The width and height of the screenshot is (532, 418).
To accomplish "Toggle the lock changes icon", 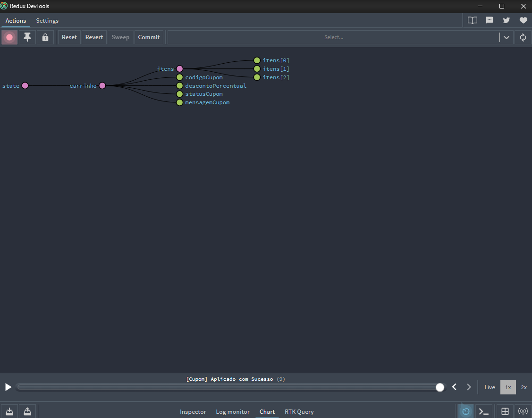I will 45,37.
